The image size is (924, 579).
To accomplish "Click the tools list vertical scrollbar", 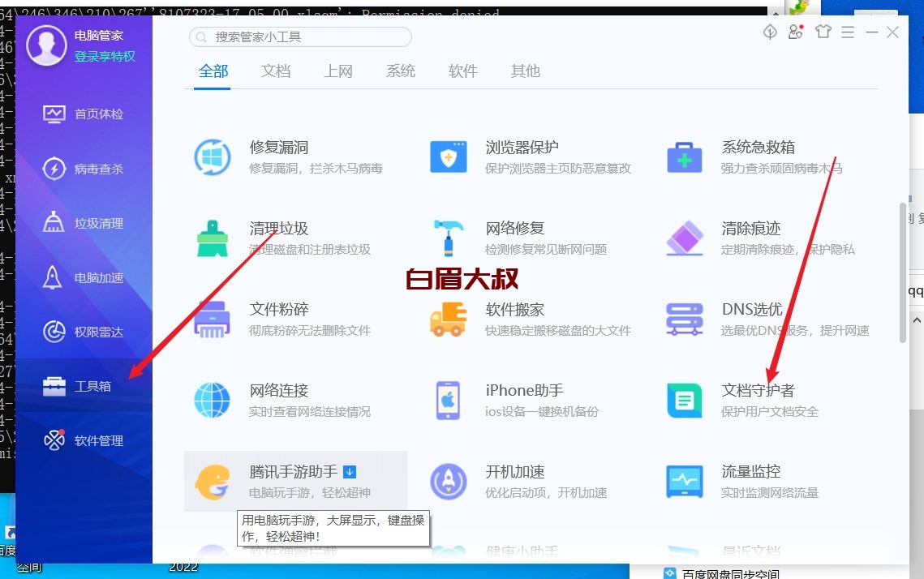I will (902, 272).
